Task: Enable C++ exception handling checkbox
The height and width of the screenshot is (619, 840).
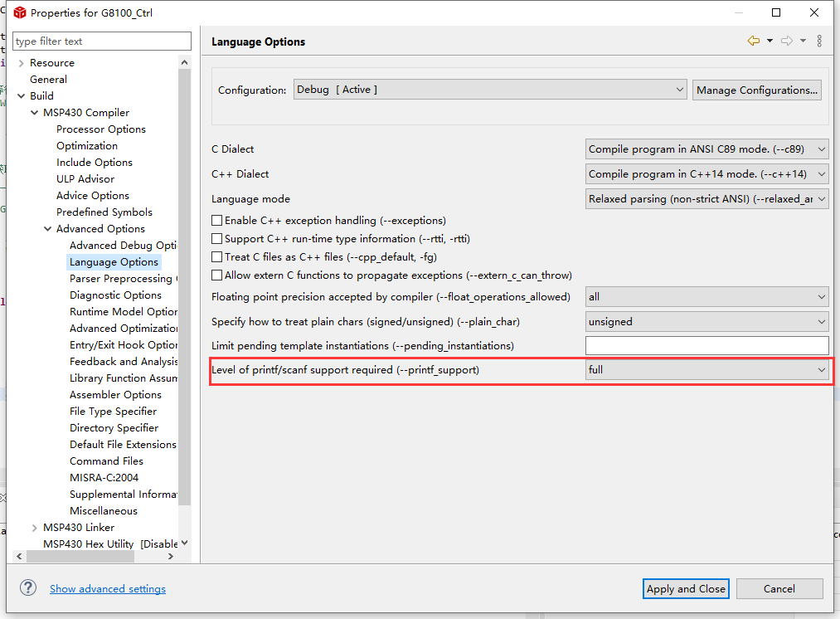Action: click(x=217, y=221)
